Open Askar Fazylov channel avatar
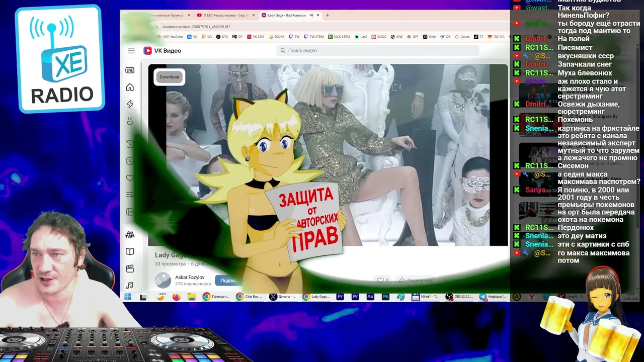Image resolution: width=644 pixels, height=362 pixels. coord(163,281)
